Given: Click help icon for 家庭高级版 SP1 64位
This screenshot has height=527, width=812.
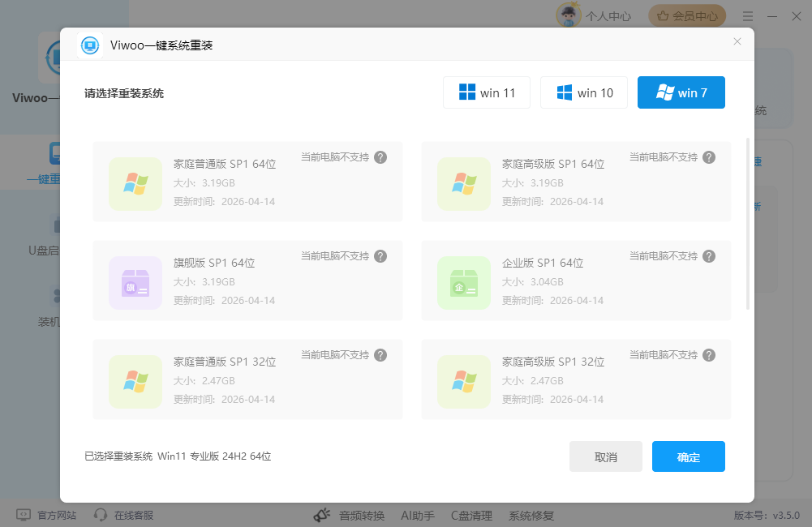Looking at the screenshot, I should coord(709,157).
